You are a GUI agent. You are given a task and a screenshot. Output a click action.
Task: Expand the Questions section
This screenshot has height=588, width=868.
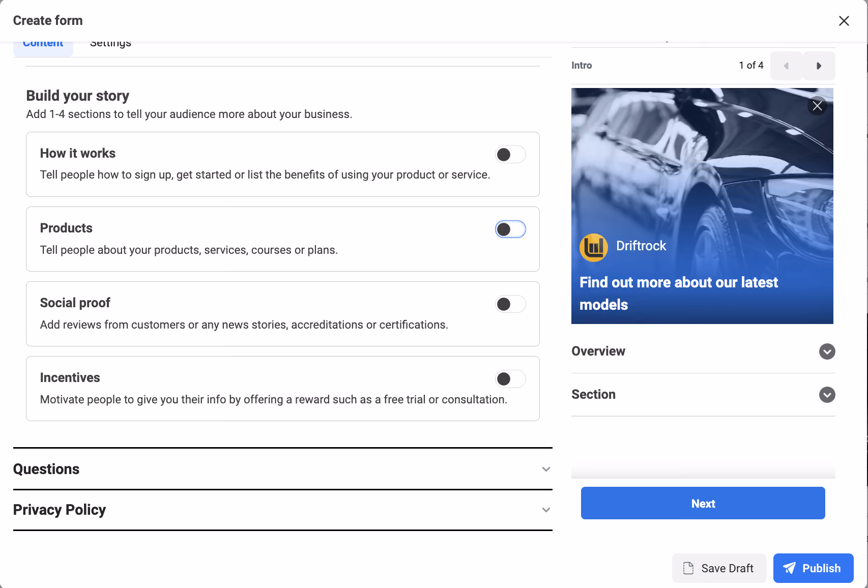click(283, 469)
